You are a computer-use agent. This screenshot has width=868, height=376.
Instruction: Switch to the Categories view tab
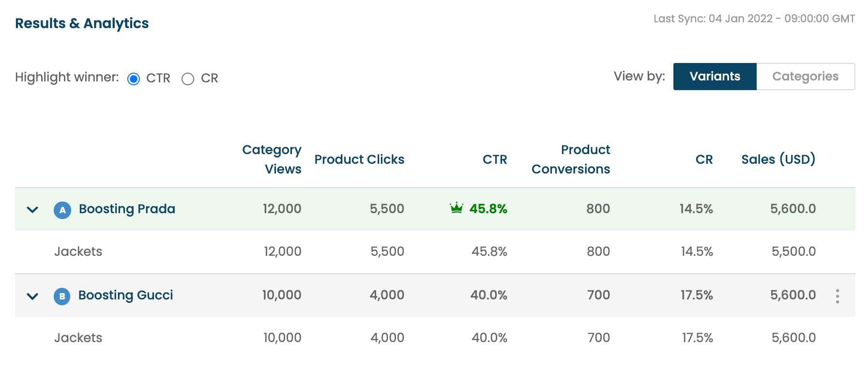806,77
